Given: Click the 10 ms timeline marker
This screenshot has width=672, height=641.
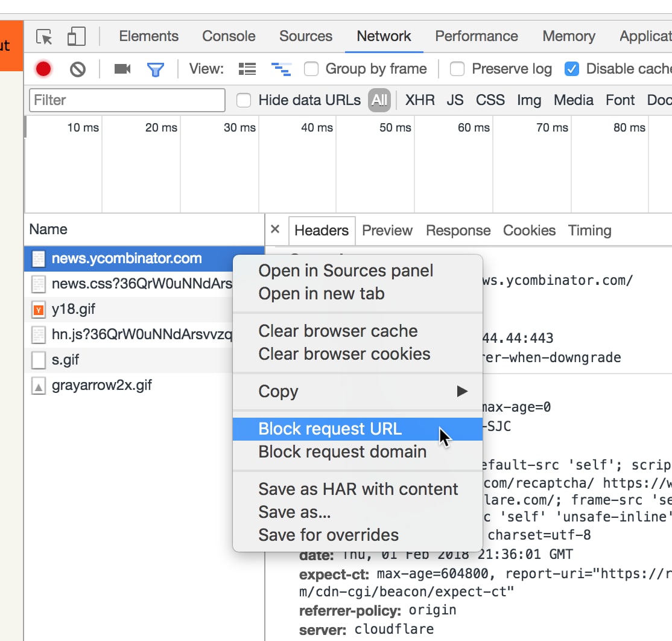Looking at the screenshot, I should [83, 128].
